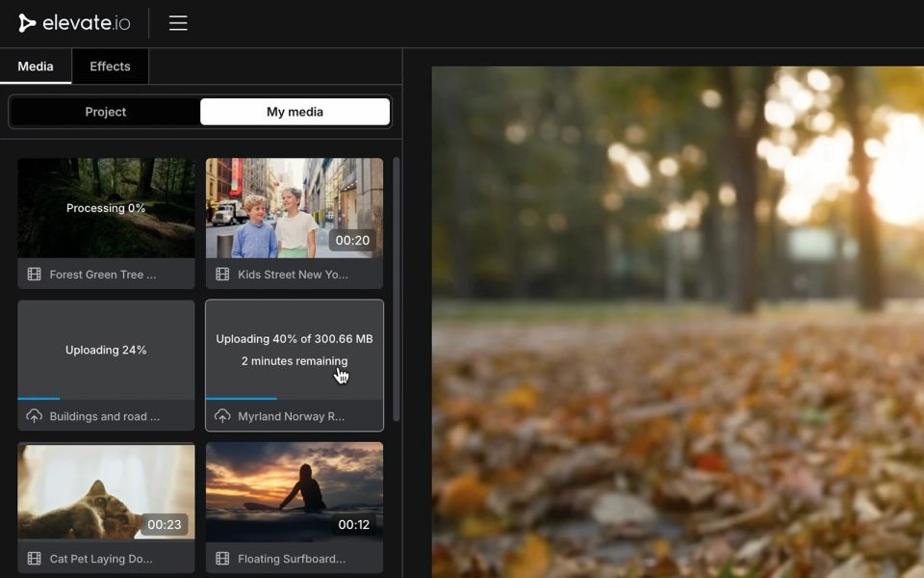Select the Kids Street video thumbnail
The image size is (924, 578).
(x=294, y=208)
